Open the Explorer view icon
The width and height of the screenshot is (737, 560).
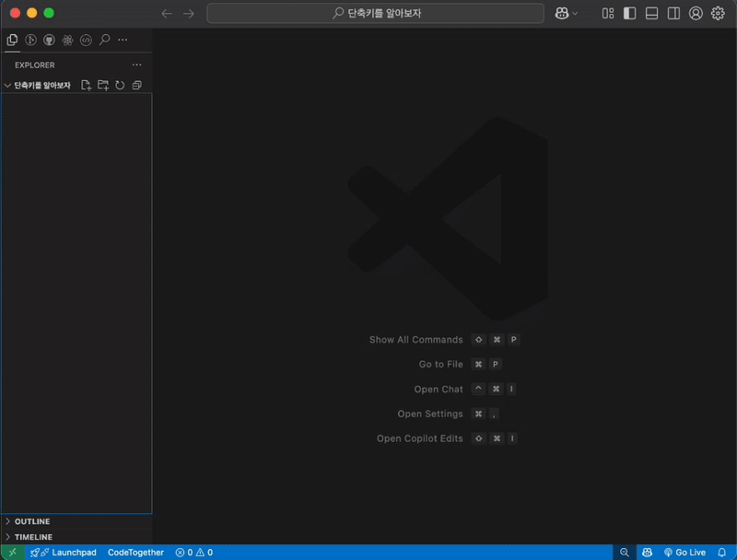tap(12, 40)
